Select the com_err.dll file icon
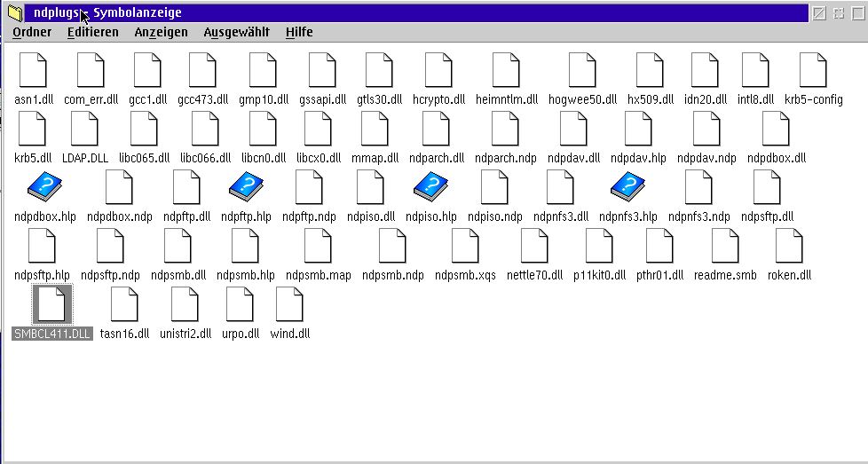The width and height of the screenshot is (868, 464). 91,70
